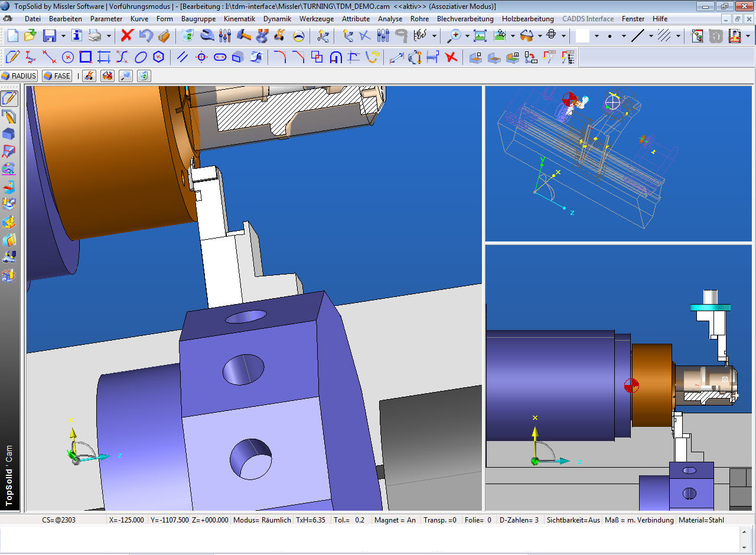Click the RADIUS button
Viewport: 756px width, 555px height.
(19, 76)
